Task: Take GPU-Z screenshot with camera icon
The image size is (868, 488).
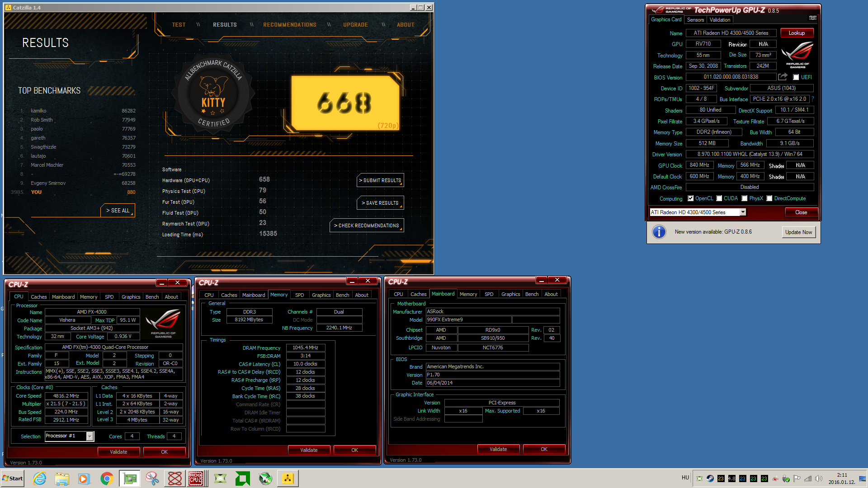Action: tap(812, 18)
